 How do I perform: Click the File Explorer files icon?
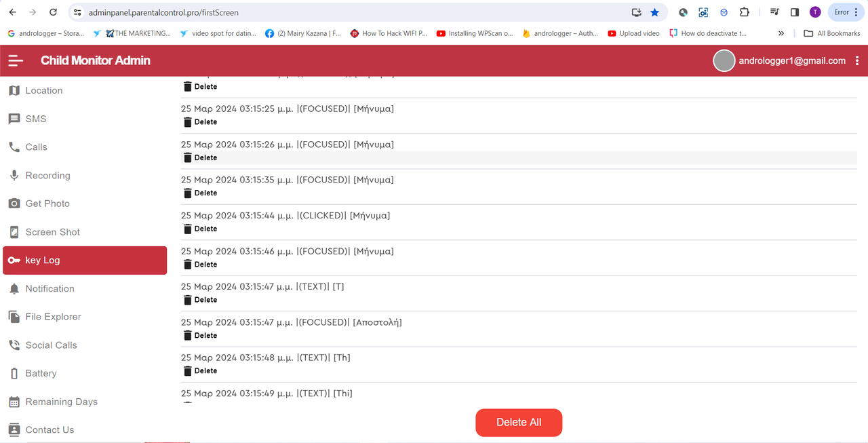(14, 317)
